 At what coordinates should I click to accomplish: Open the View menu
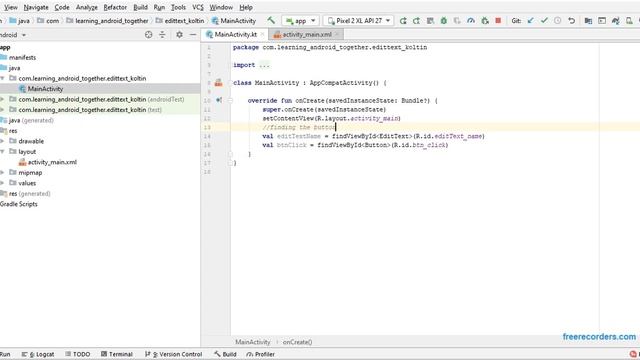[11, 7]
